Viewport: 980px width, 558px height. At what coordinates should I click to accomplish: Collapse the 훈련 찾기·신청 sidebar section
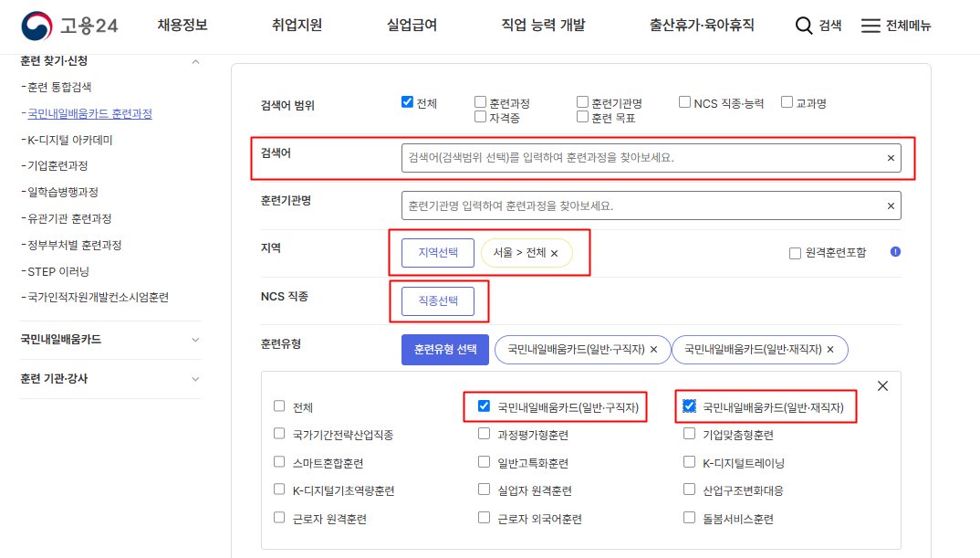click(194, 60)
